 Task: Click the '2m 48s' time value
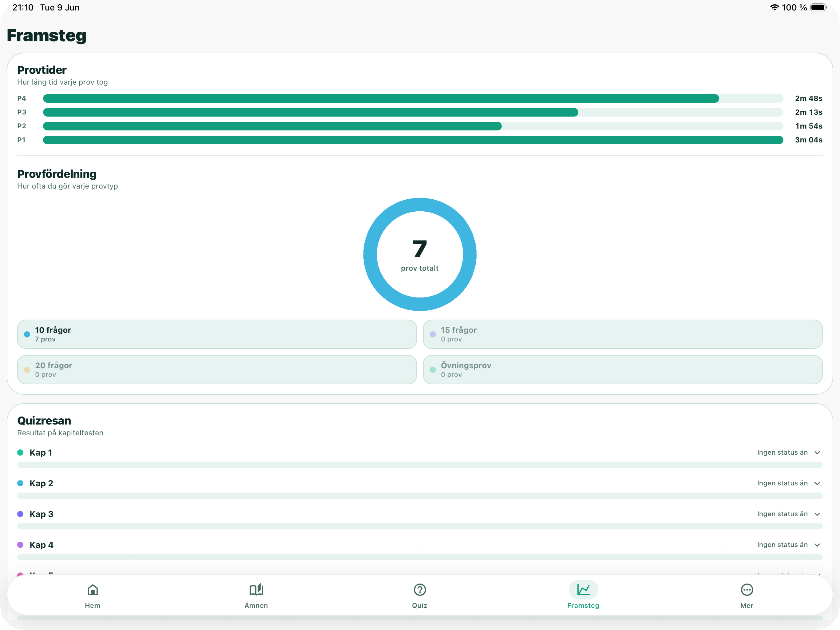808,98
